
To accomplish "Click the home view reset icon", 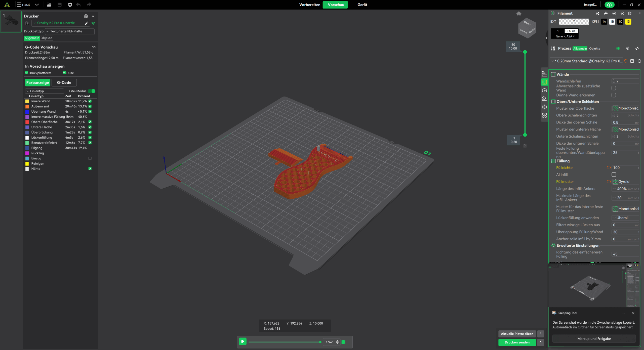I will point(519,14).
